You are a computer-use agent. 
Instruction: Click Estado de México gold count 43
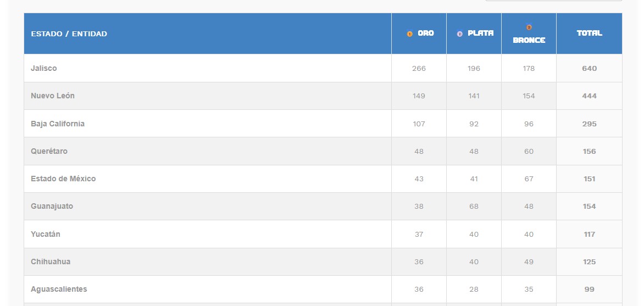(x=419, y=179)
